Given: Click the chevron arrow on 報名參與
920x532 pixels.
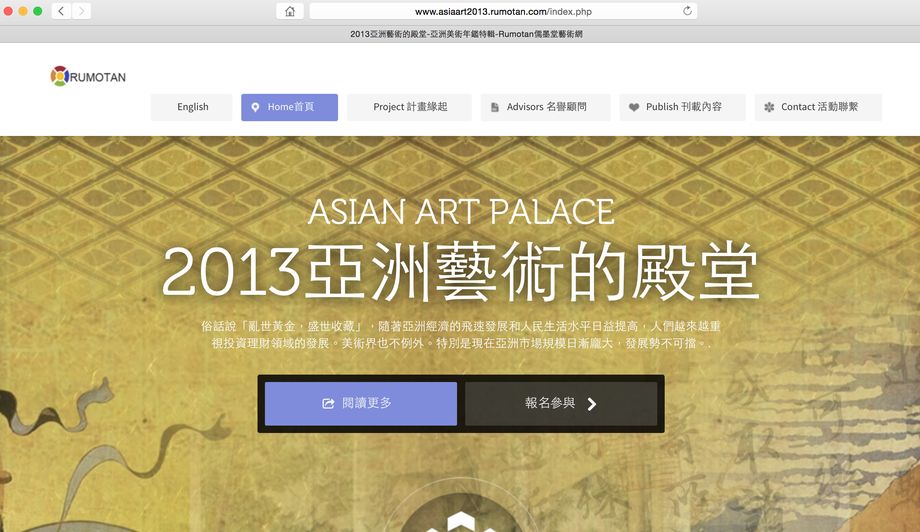Looking at the screenshot, I should pos(592,404).
